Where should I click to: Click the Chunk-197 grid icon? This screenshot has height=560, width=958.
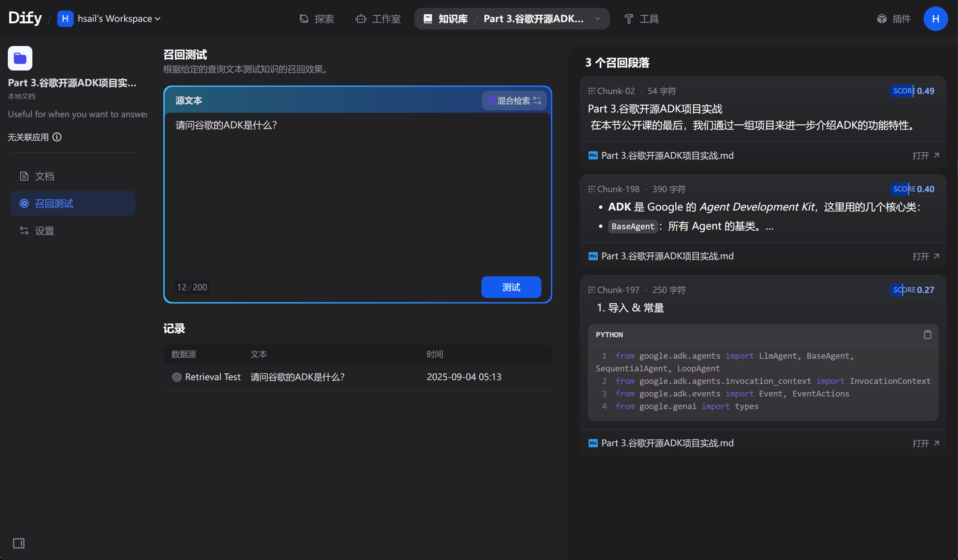(592, 290)
